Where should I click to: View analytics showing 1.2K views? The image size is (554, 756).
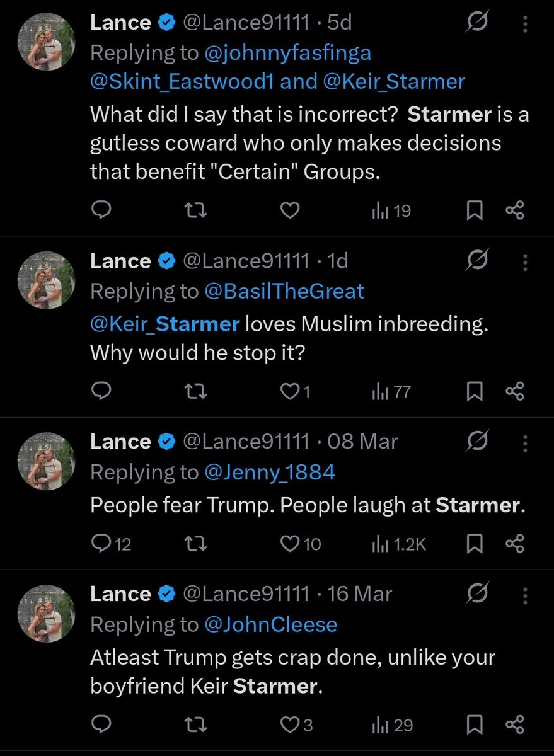pos(399,544)
